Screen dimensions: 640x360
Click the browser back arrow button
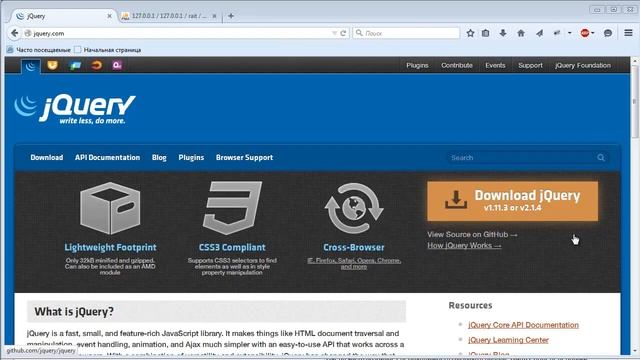15,33
